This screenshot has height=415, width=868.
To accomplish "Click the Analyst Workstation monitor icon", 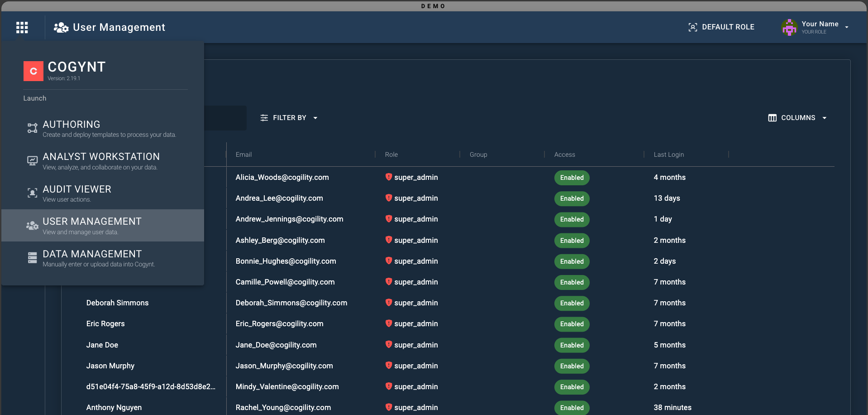I will pos(32,160).
